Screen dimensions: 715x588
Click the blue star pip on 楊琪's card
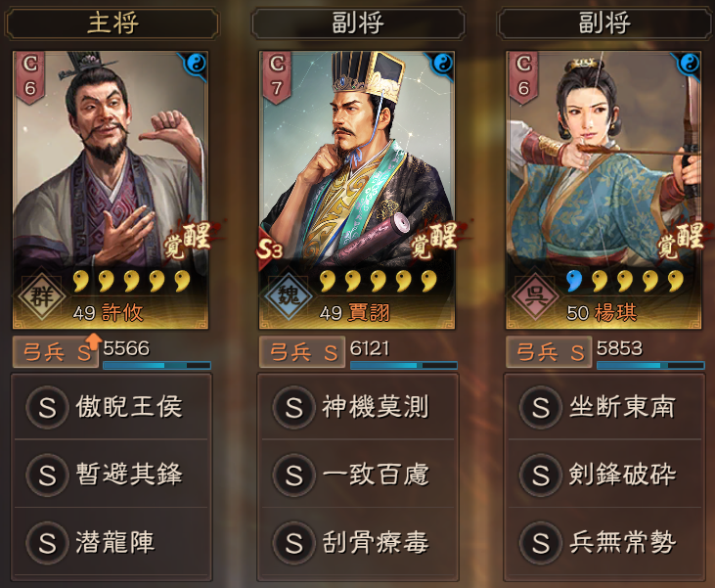pos(573,281)
